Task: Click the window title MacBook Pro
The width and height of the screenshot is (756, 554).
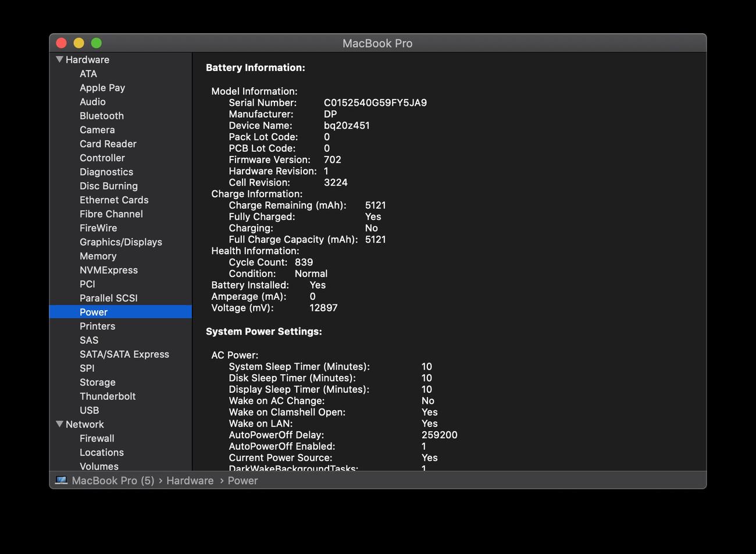Action: (x=377, y=43)
